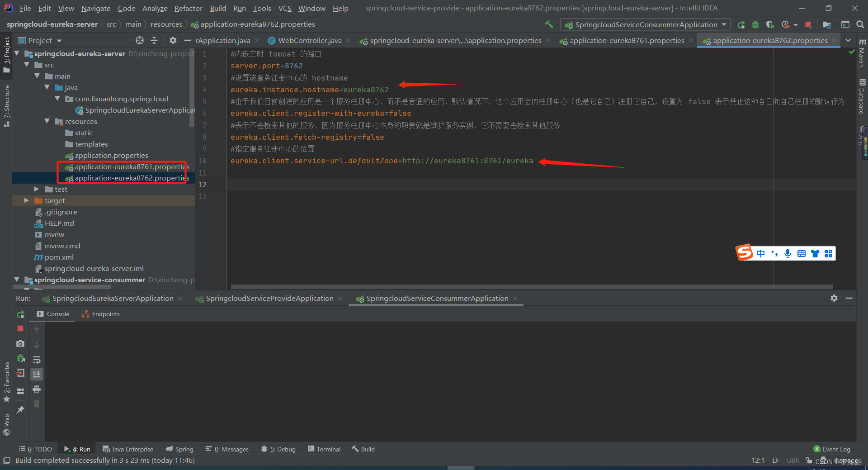The width and height of the screenshot is (868, 470).
Task: Toggle the Pin Tab icon in the Run panel
Action: (x=20, y=410)
